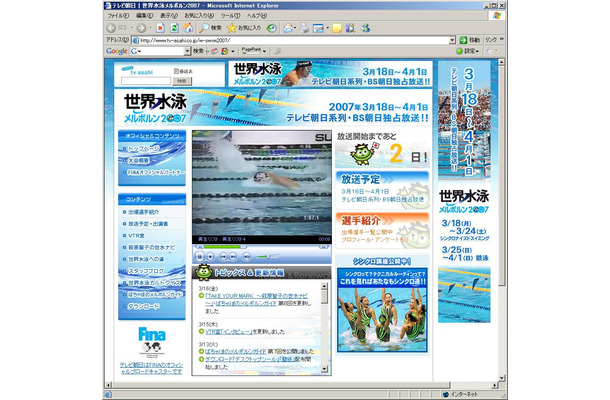Stop the video in the media player

[210, 256]
